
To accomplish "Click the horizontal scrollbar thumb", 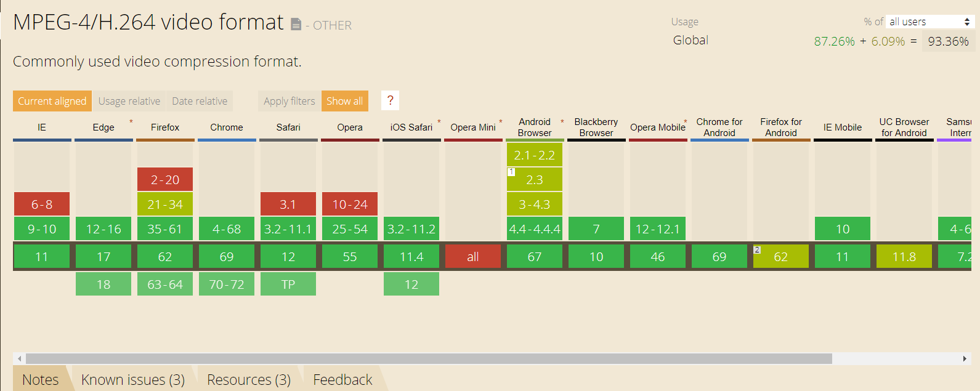I will tap(429, 358).
